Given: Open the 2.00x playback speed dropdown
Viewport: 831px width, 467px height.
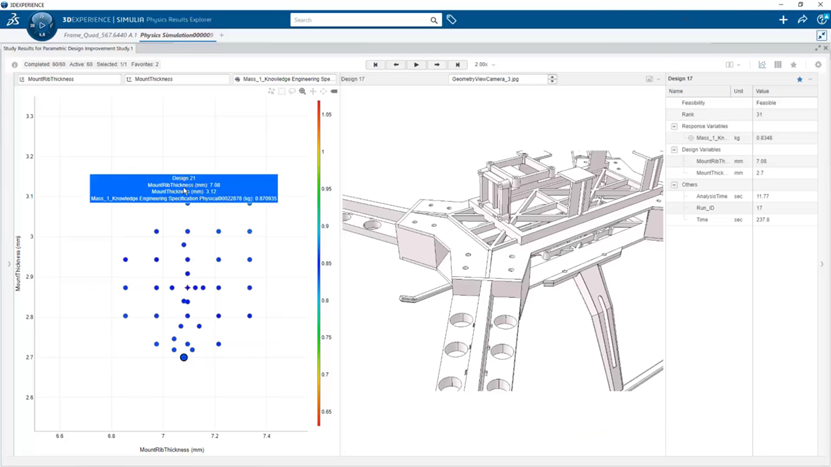Looking at the screenshot, I should [x=485, y=65].
